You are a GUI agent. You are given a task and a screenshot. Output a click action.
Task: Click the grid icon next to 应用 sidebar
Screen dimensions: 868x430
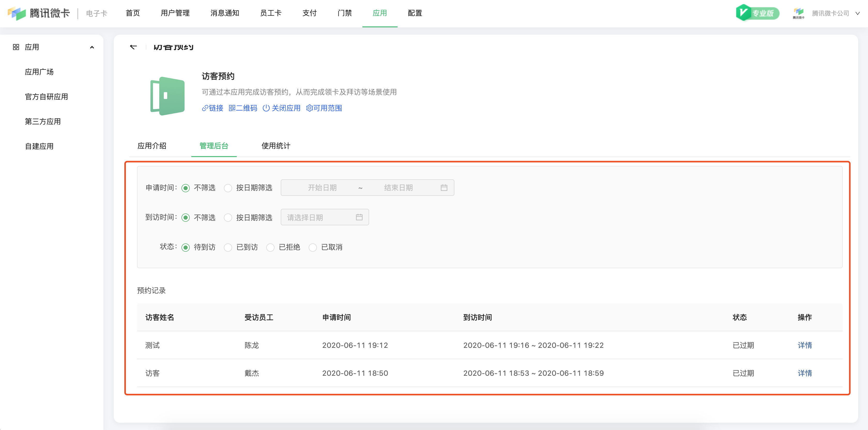16,47
